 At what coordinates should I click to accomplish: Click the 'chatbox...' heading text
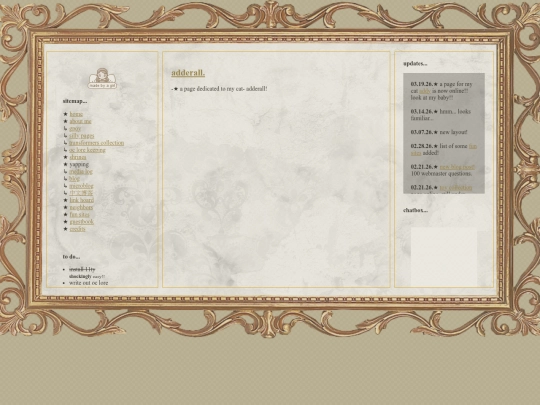tap(416, 210)
